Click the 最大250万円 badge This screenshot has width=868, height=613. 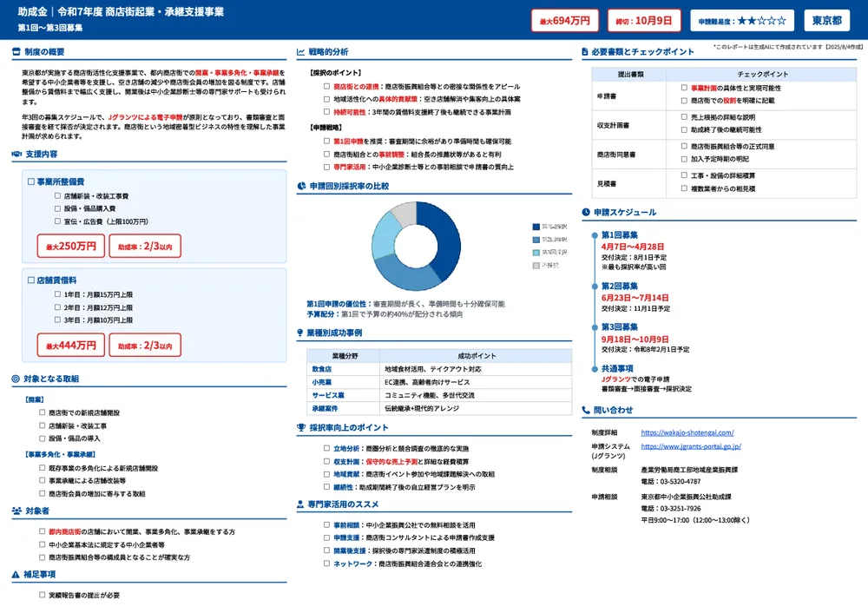click(x=71, y=246)
